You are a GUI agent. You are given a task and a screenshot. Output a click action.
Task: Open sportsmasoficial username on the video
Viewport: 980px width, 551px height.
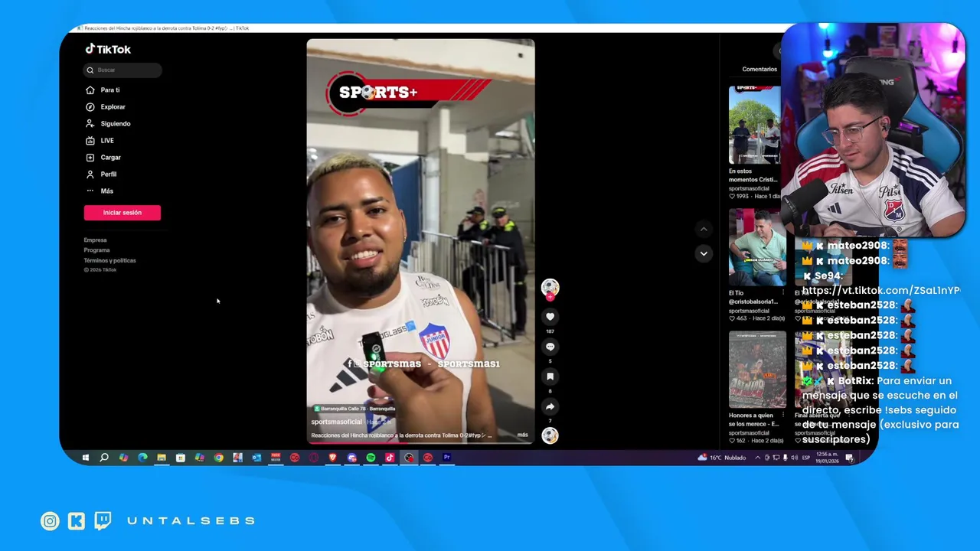click(x=336, y=422)
